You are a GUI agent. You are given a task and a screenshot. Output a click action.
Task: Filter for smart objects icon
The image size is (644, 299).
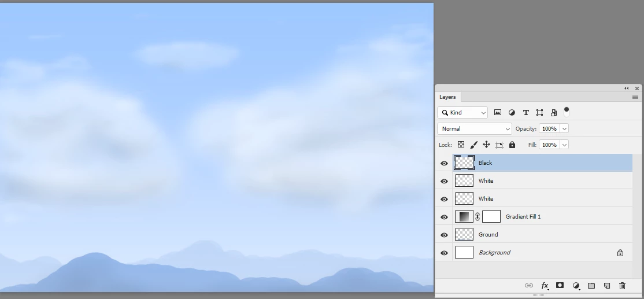click(x=554, y=113)
